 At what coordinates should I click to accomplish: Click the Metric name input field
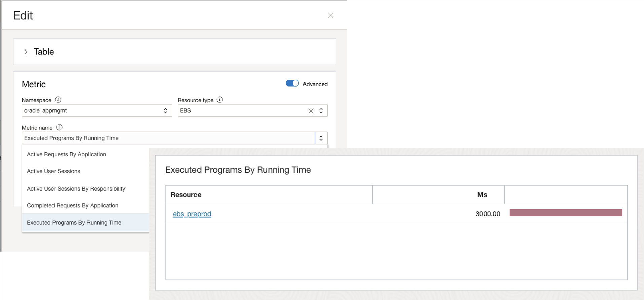coord(168,138)
